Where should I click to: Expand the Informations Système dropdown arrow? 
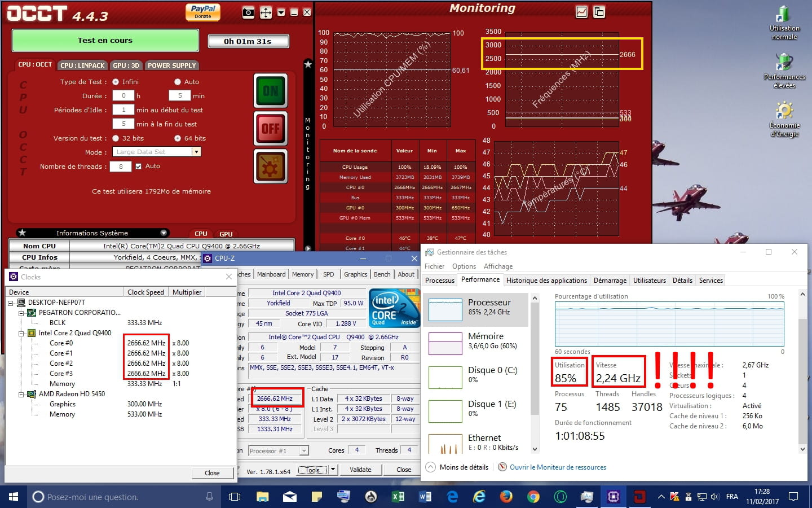(x=164, y=233)
